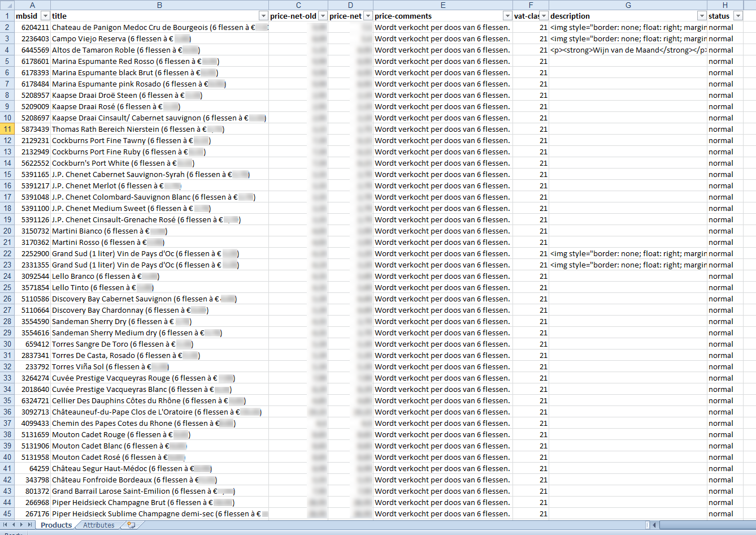This screenshot has width=756, height=535.
Task: Switch to the Products sheet tab
Action: click(56, 525)
